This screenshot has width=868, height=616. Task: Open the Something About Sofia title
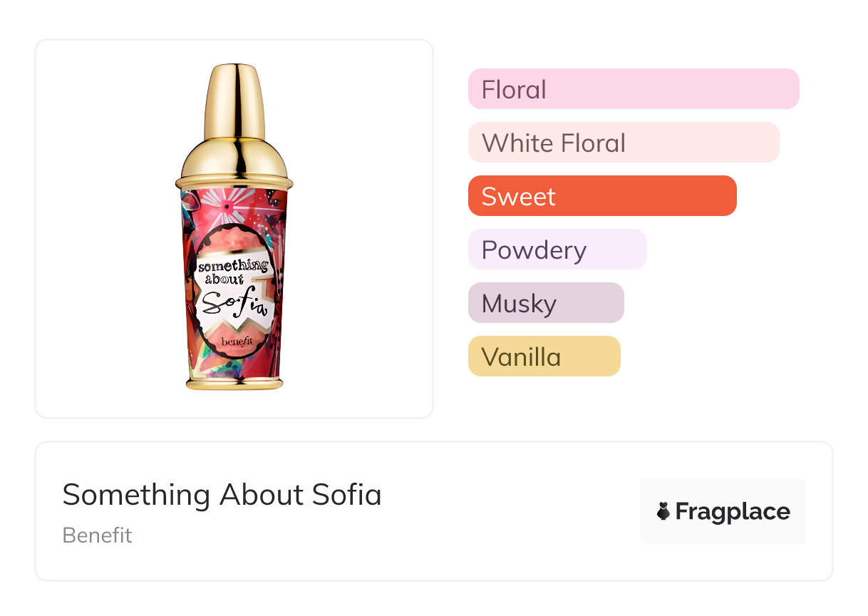point(222,494)
